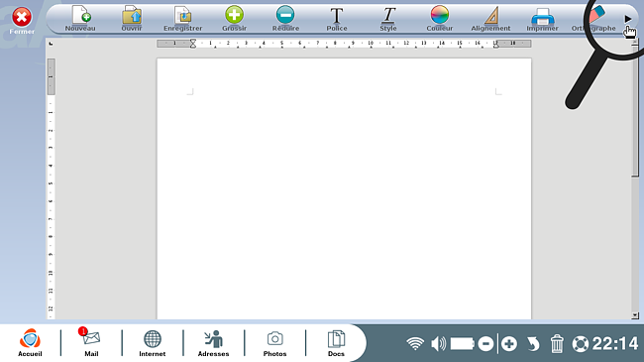This screenshot has width=644, height=362.
Task: Close the editor with Fermer
Action: coord(22,21)
